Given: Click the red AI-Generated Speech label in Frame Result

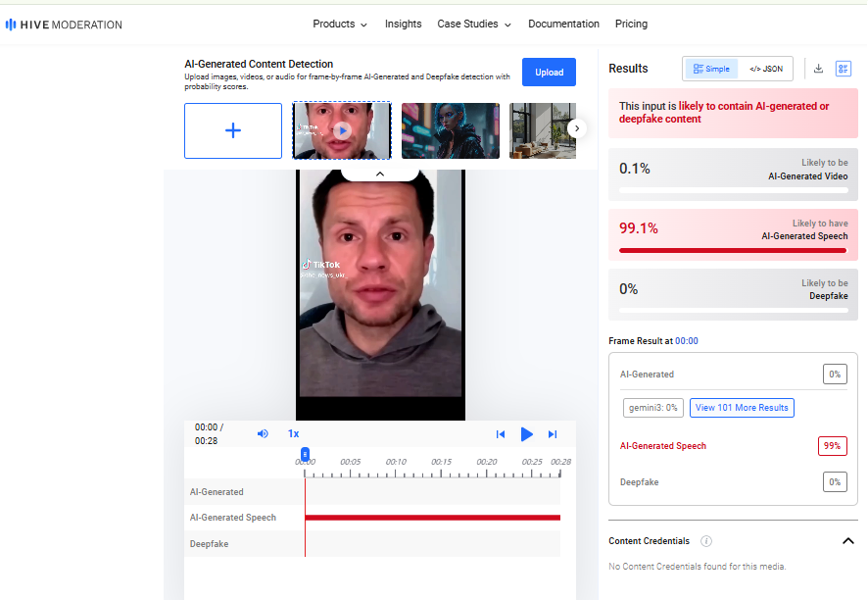Looking at the screenshot, I should tap(662, 446).
